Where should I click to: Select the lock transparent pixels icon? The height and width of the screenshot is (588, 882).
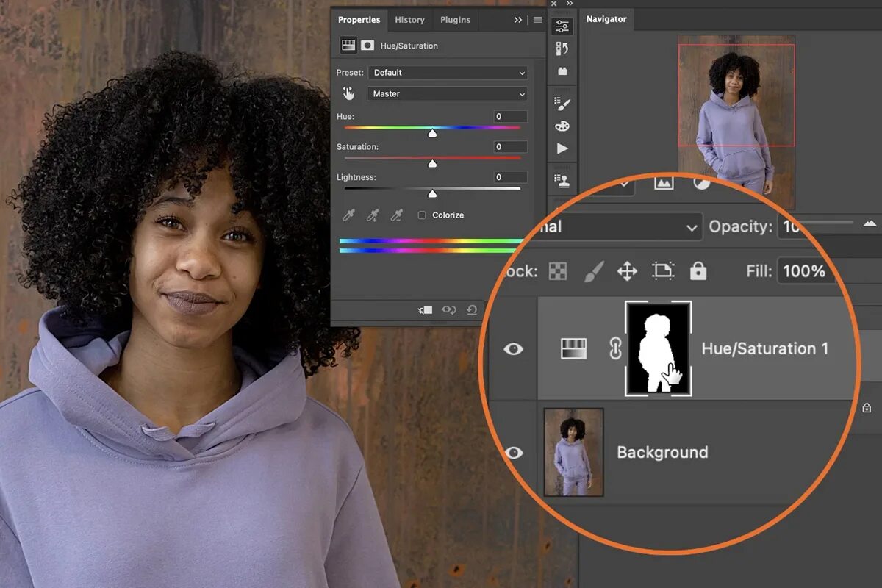[558, 271]
